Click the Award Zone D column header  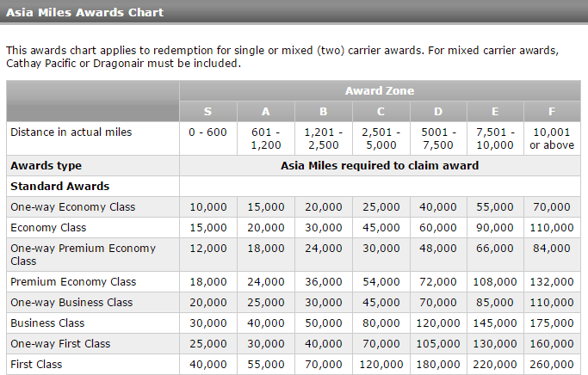pyautogui.click(x=438, y=112)
